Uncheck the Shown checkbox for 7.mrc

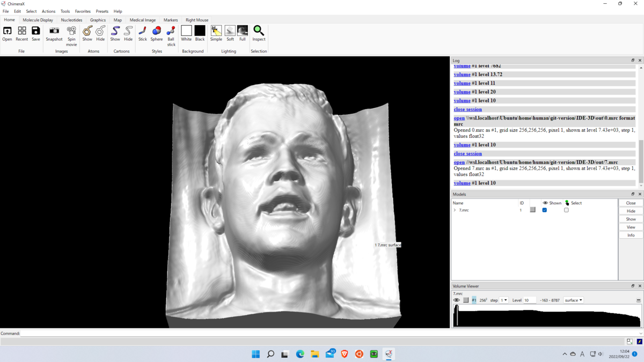[x=545, y=210]
